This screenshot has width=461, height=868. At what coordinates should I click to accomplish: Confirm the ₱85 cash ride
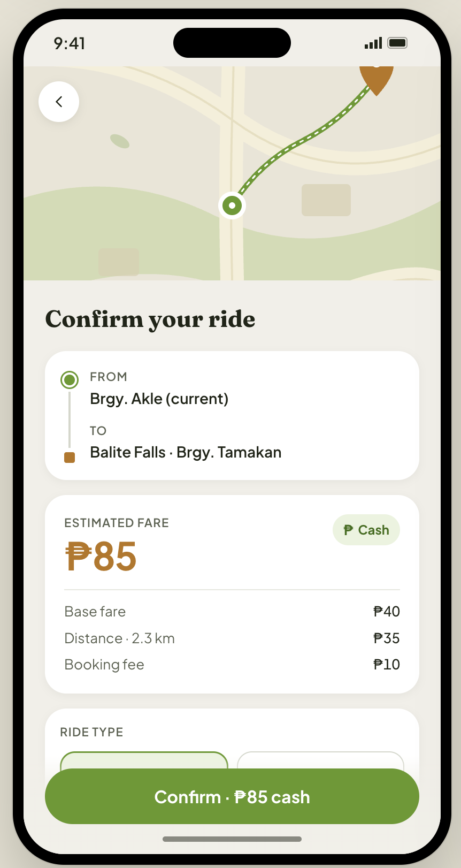click(x=232, y=796)
